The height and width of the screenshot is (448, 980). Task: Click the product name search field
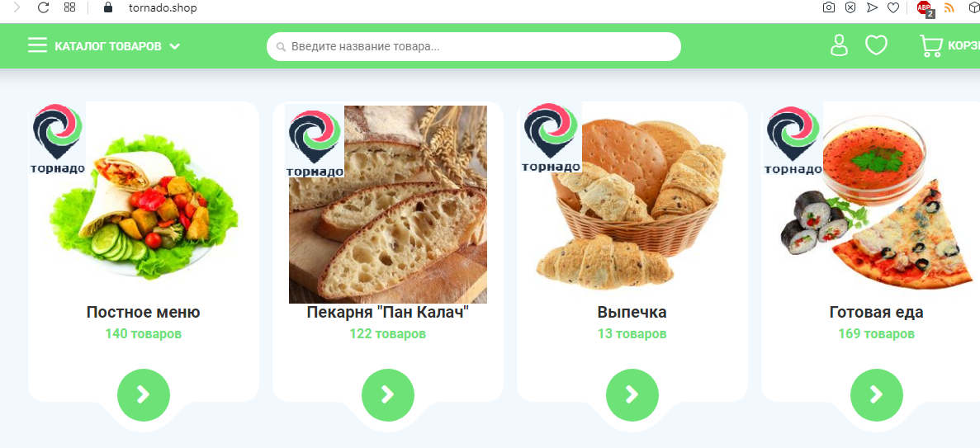(x=473, y=46)
